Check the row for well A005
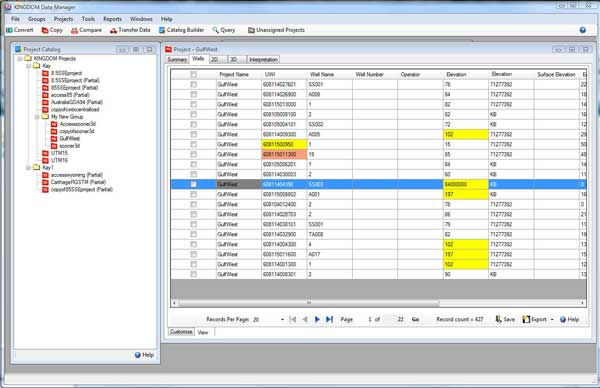Screen dimensions: 600x388 click(194, 134)
